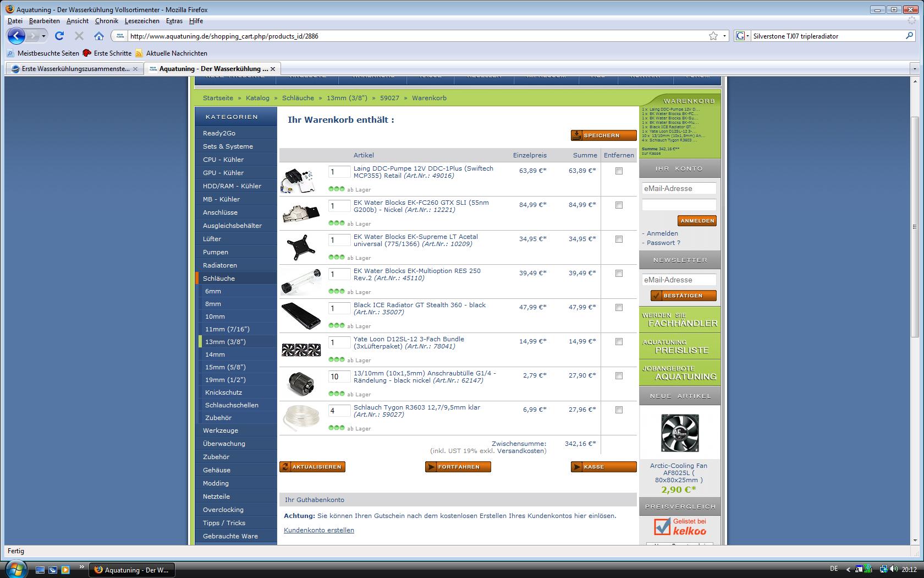Open the Erste Schritte bookmark
924x578 pixels.
pos(107,53)
